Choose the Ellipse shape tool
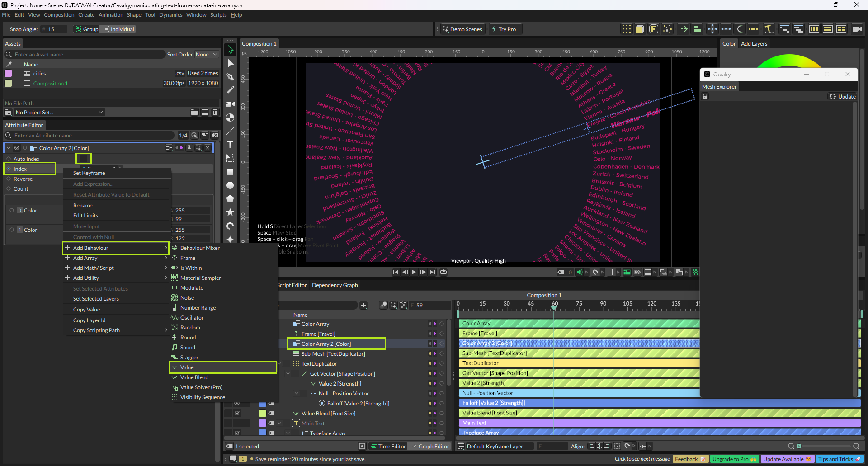This screenshot has height=466, width=868. pyautogui.click(x=230, y=185)
